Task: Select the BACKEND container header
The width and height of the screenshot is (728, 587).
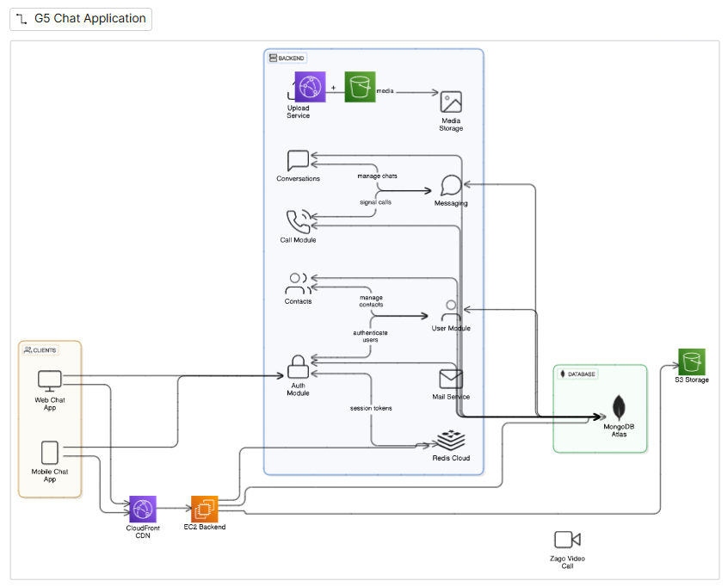Action: (287, 57)
